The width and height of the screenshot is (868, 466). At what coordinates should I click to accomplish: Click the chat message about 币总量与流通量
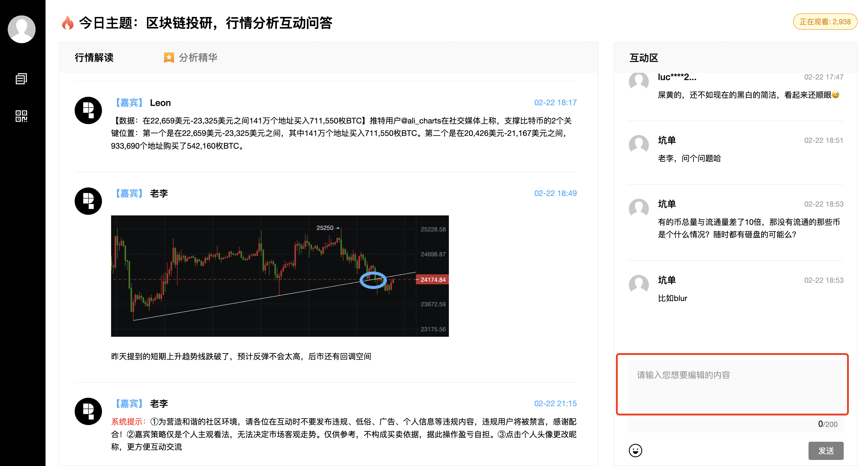749,228
